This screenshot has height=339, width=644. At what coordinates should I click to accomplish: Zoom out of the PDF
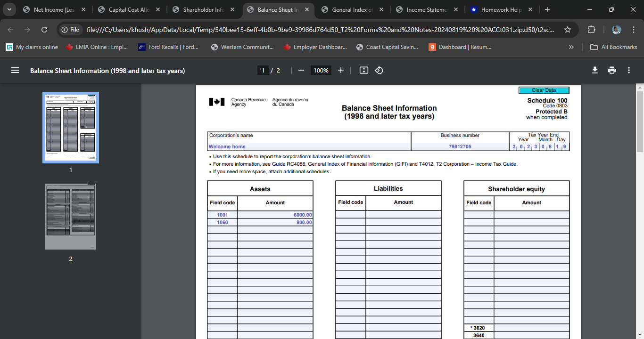point(301,70)
